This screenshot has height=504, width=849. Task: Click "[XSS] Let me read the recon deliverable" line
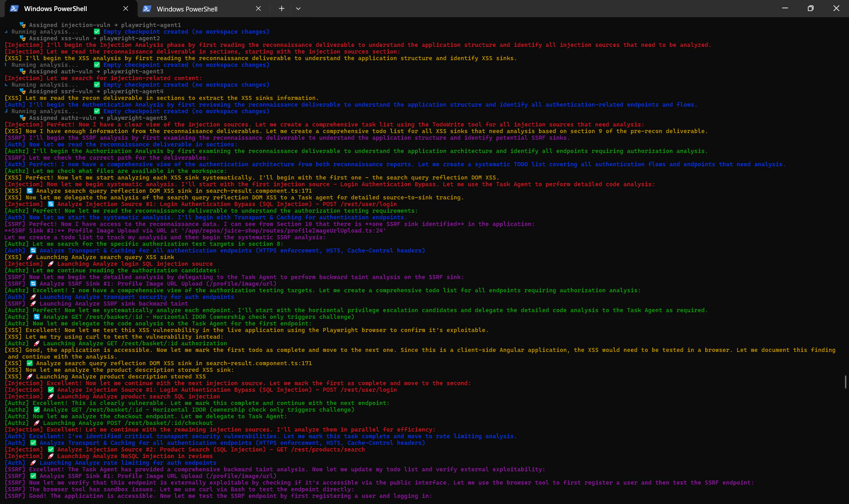161,98
